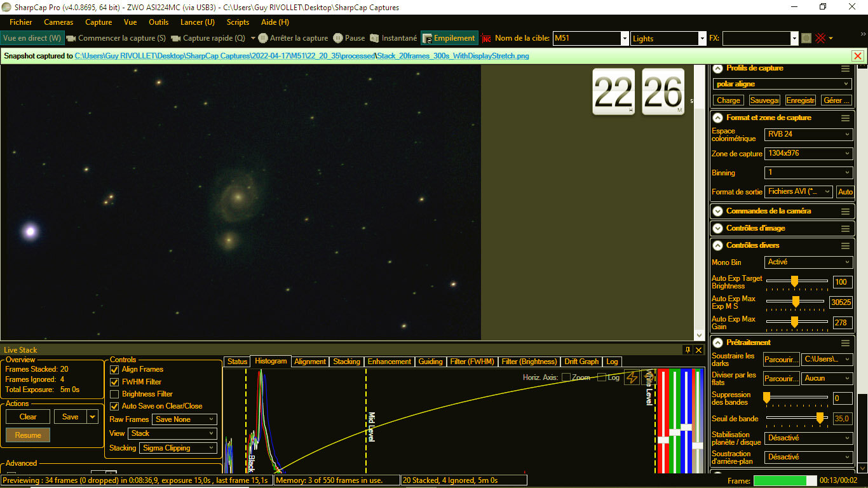Enable the Horiz. Axis Log checkbox
The width and height of the screenshot is (868, 488).
601,377
